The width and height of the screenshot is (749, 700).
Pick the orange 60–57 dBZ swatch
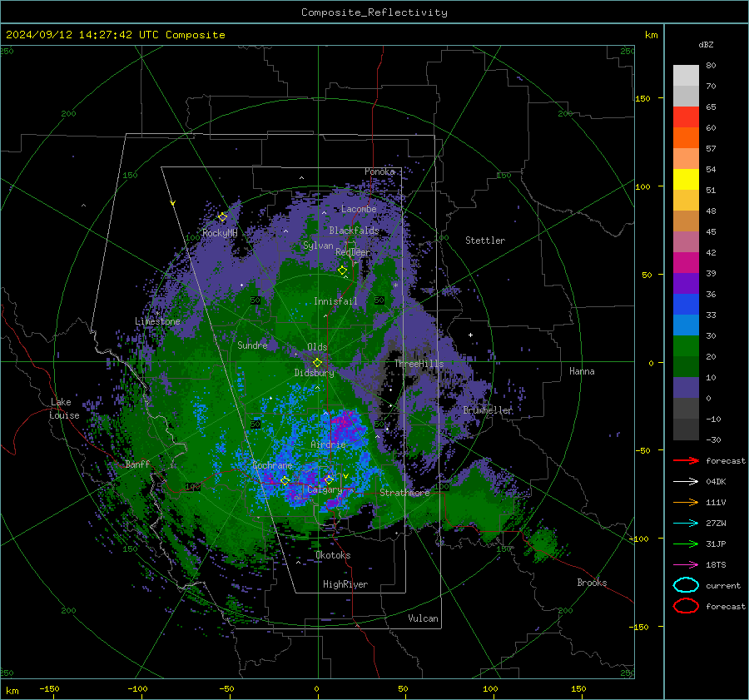[x=686, y=137]
